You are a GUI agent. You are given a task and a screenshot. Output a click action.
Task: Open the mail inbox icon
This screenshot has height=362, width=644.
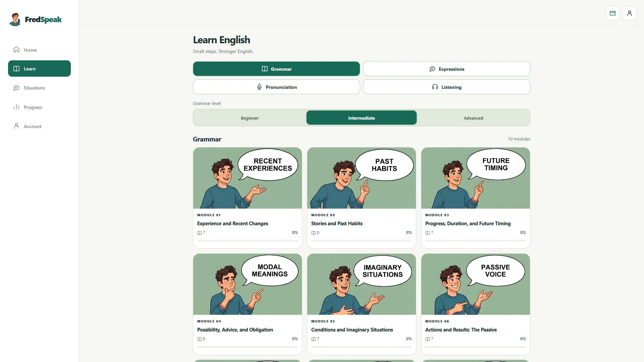(x=613, y=13)
